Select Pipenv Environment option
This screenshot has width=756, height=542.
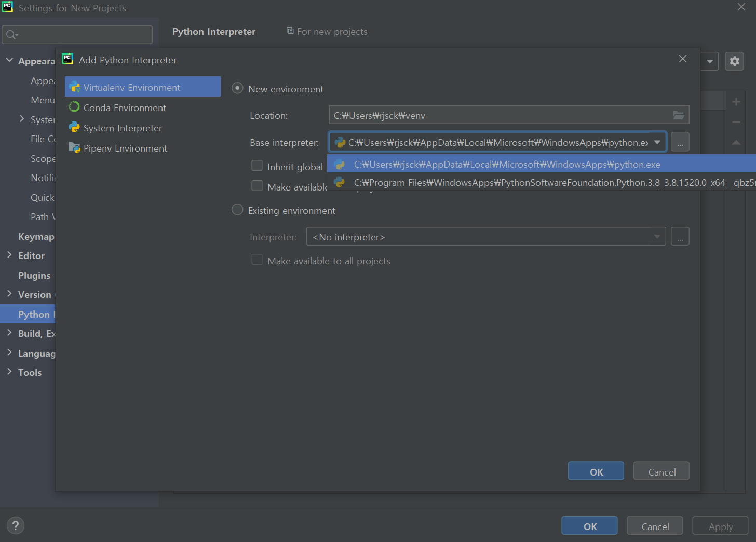click(143, 148)
